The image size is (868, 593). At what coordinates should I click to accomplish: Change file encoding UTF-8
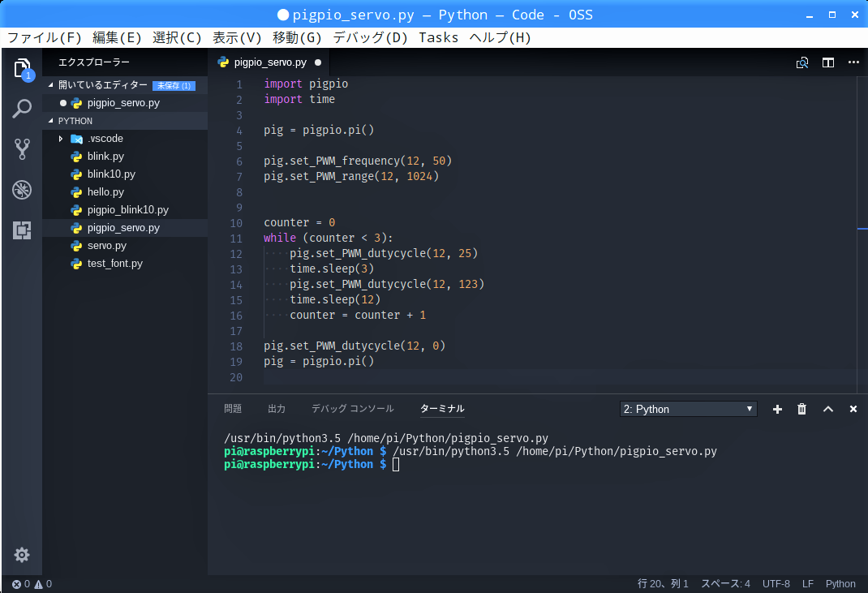pyautogui.click(x=776, y=584)
